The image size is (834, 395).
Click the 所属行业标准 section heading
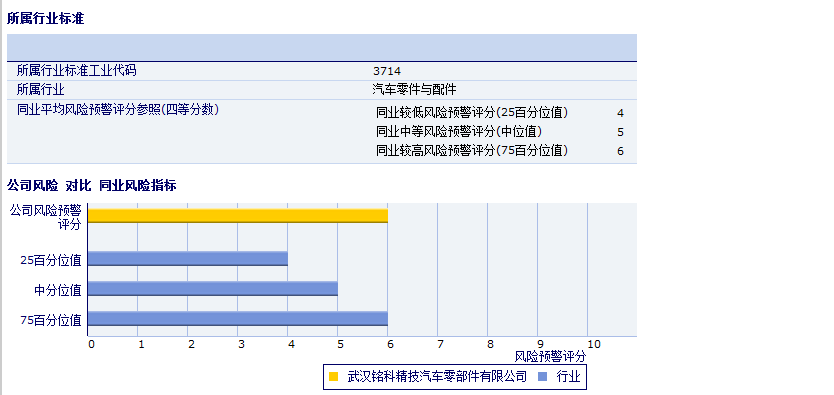pos(46,19)
